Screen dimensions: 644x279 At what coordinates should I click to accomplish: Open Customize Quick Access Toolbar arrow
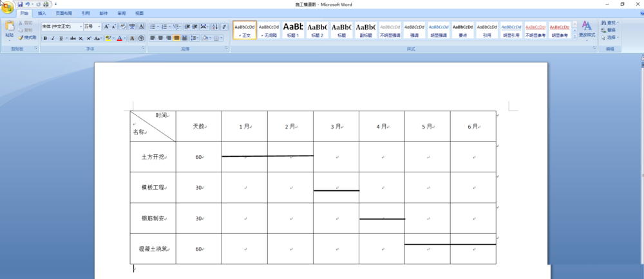(x=55, y=4)
